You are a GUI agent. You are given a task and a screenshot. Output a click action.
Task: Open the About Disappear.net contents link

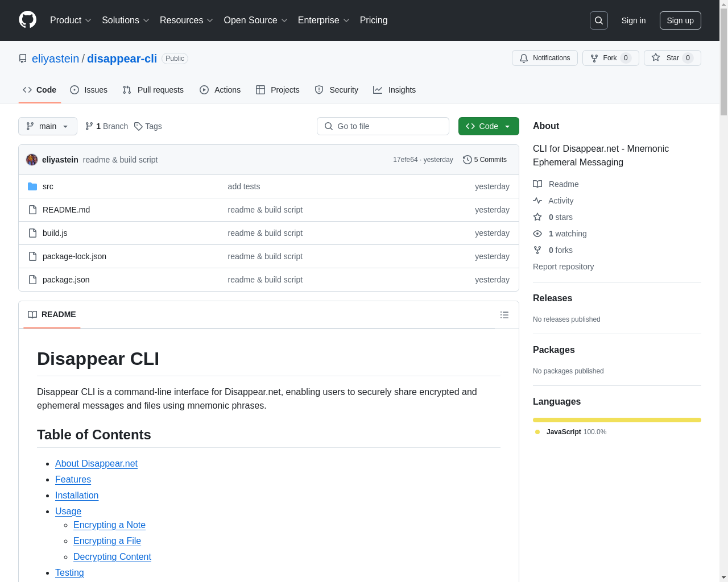click(96, 464)
